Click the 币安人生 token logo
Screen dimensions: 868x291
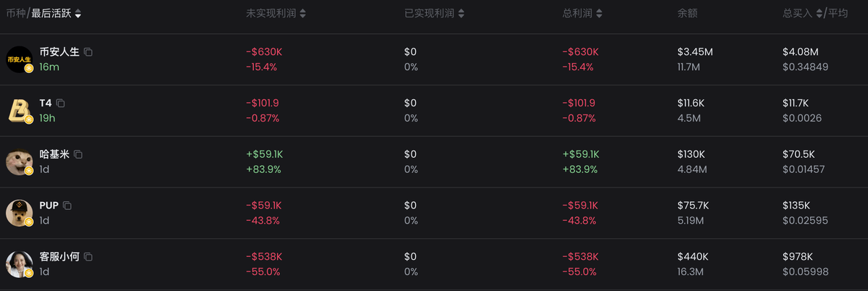(19, 59)
